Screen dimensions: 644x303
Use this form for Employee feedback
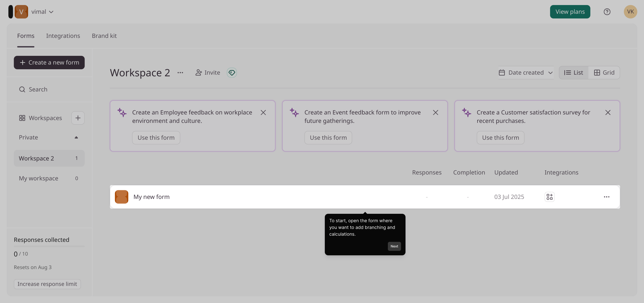[156, 138]
